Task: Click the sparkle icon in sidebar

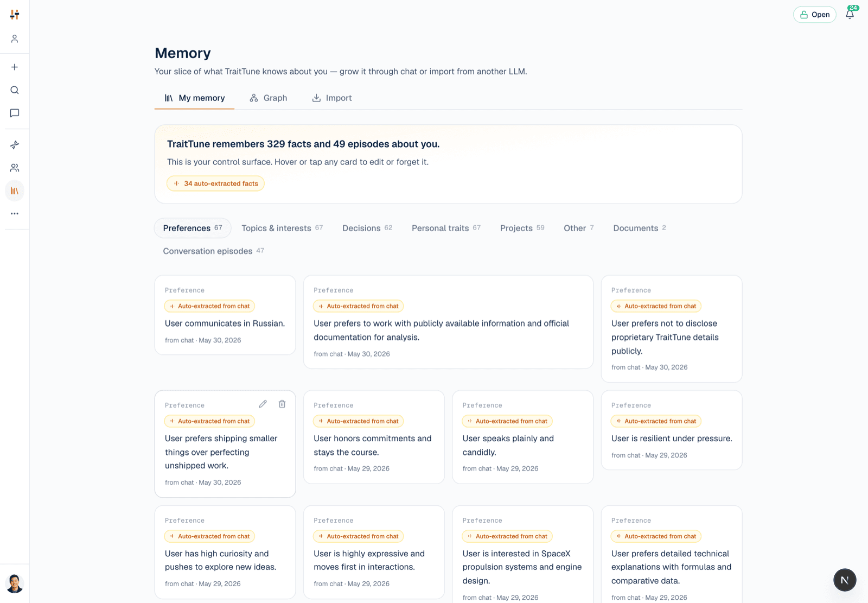Action: click(15, 145)
